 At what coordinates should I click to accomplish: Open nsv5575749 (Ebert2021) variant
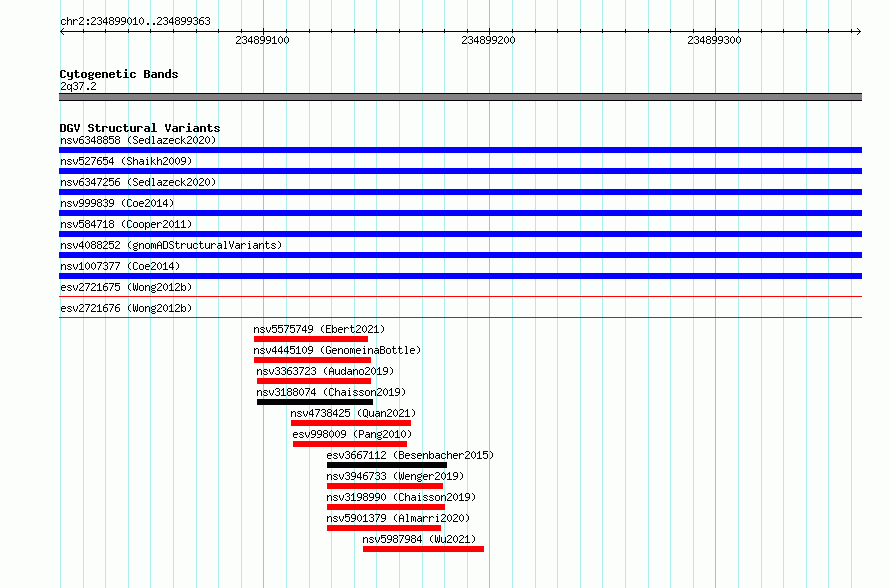pos(319,329)
